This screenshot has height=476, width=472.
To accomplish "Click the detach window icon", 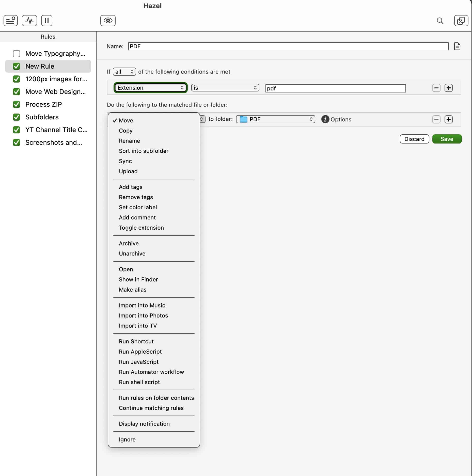I will point(461,21).
